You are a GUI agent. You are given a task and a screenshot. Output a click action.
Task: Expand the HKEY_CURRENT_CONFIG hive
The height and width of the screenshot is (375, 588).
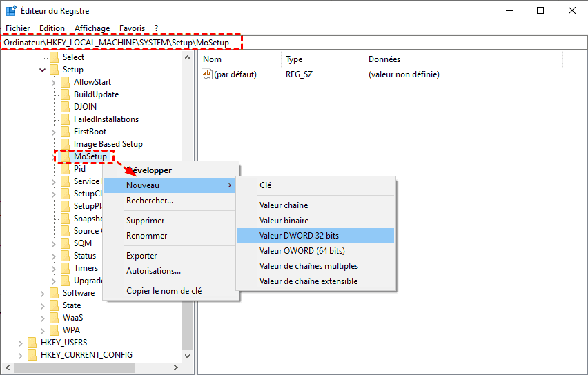[20, 356]
